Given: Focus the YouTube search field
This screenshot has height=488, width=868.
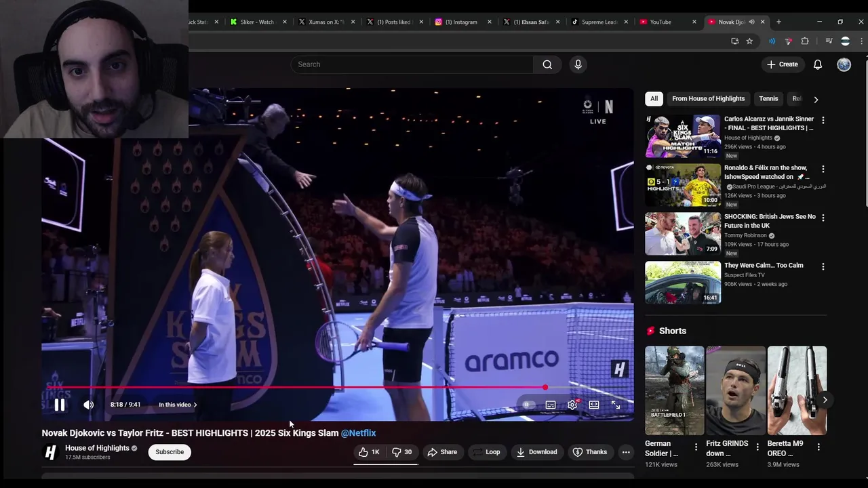Looking at the screenshot, I should (412, 64).
